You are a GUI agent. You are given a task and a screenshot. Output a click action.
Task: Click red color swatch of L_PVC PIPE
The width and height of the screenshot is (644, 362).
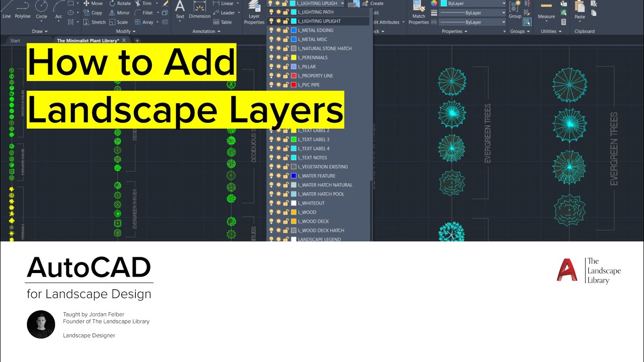pos(294,84)
